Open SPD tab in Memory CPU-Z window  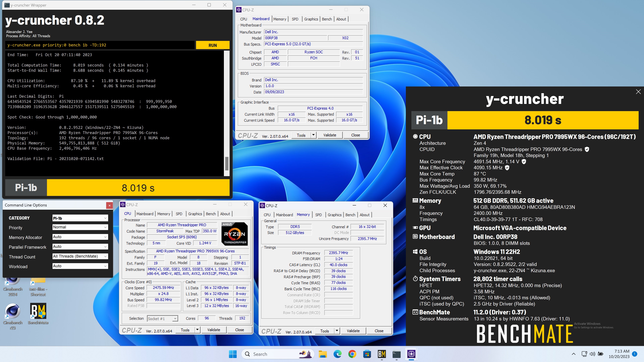(318, 215)
